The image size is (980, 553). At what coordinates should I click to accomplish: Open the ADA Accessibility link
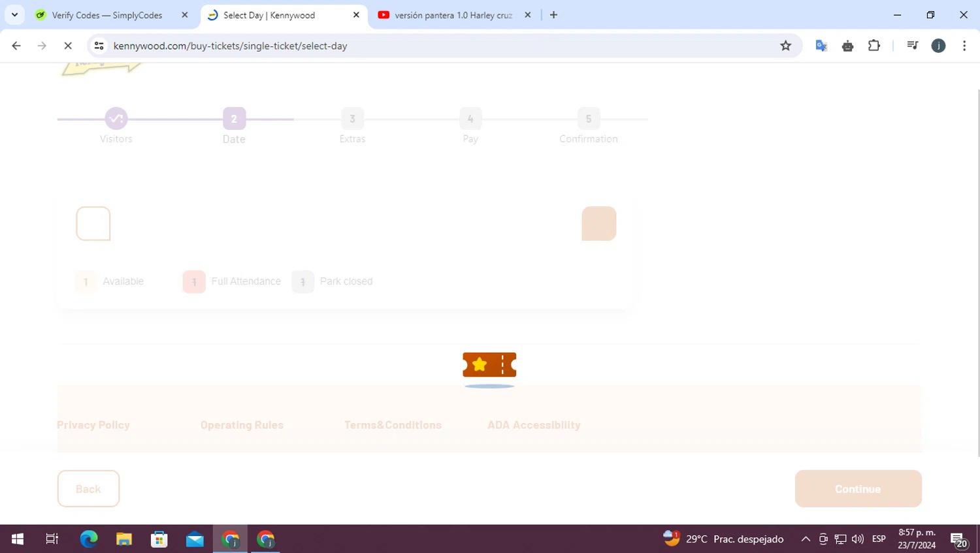coord(534,425)
